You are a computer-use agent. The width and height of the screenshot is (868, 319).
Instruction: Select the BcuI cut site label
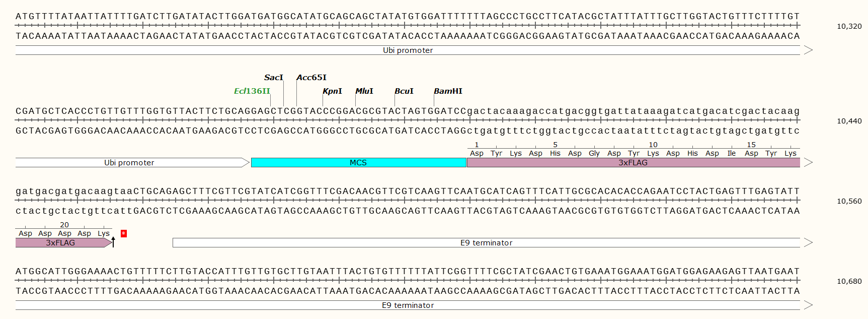pyautogui.click(x=404, y=91)
